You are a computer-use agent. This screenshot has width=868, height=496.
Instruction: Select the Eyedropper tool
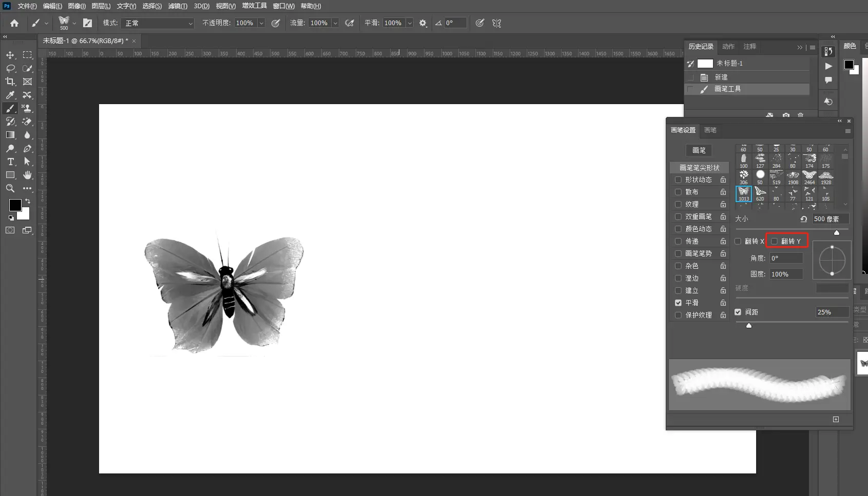click(10, 95)
